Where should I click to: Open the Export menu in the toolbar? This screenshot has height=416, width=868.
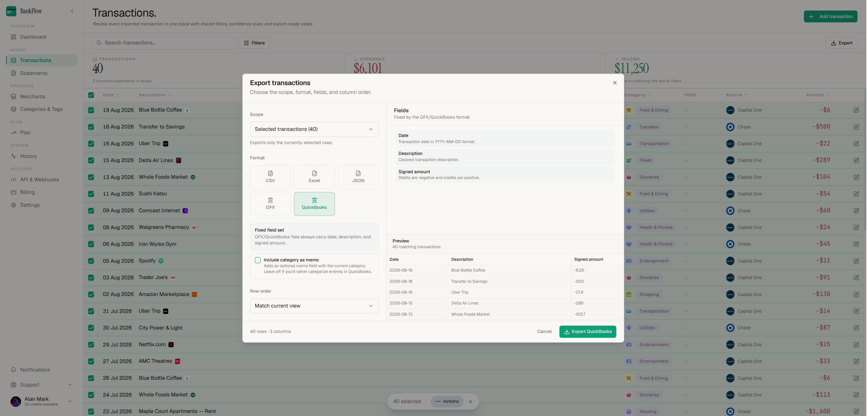point(841,43)
